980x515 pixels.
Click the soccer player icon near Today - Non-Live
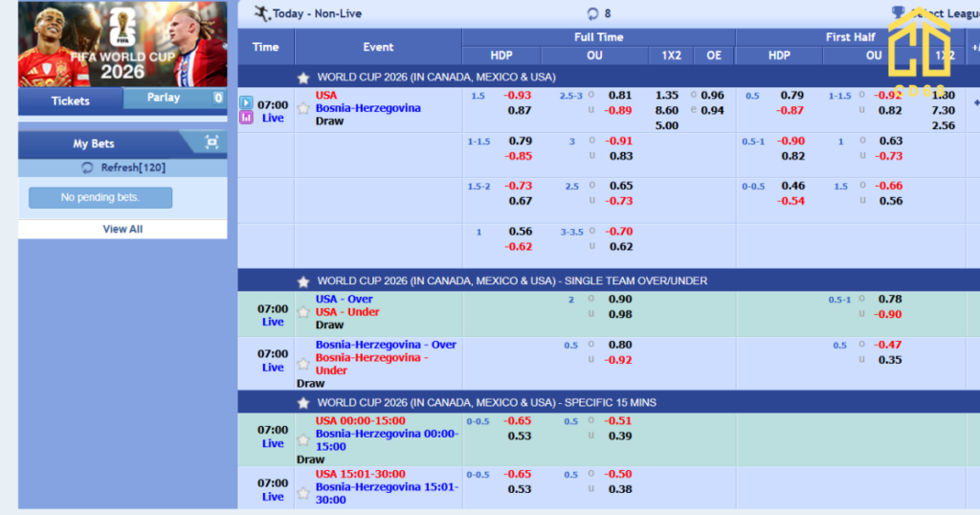pos(262,13)
